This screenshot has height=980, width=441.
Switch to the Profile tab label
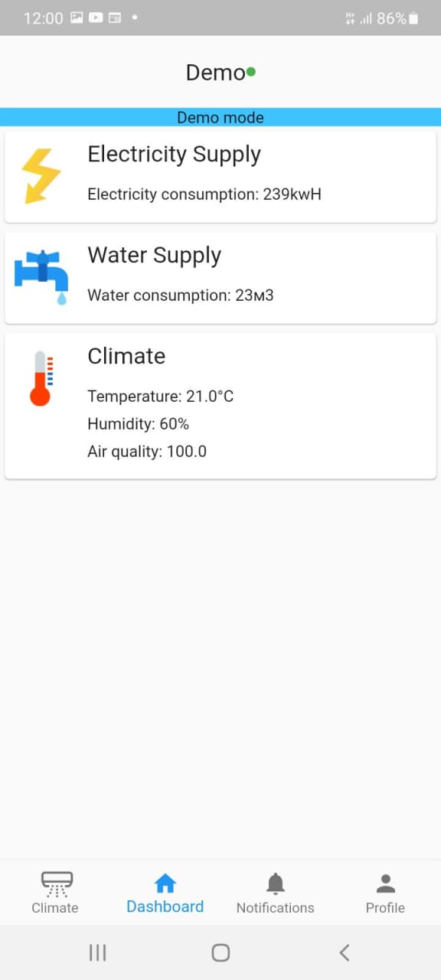click(385, 908)
